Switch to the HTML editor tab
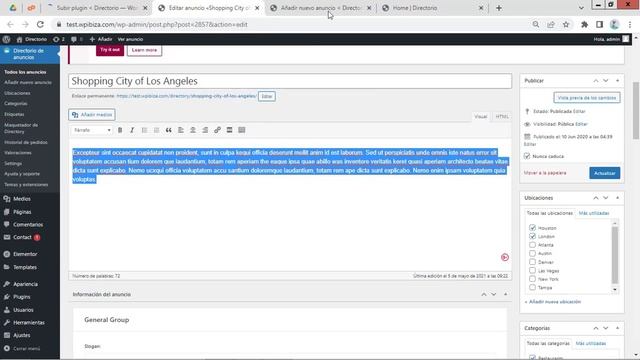The image size is (640, 360). [x=502, y=116]
